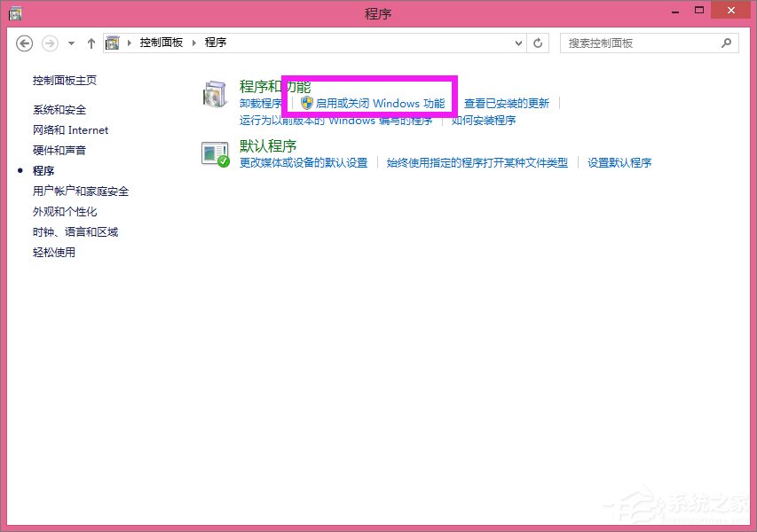Navigate up one level using the up arrow

coord(91,43)
